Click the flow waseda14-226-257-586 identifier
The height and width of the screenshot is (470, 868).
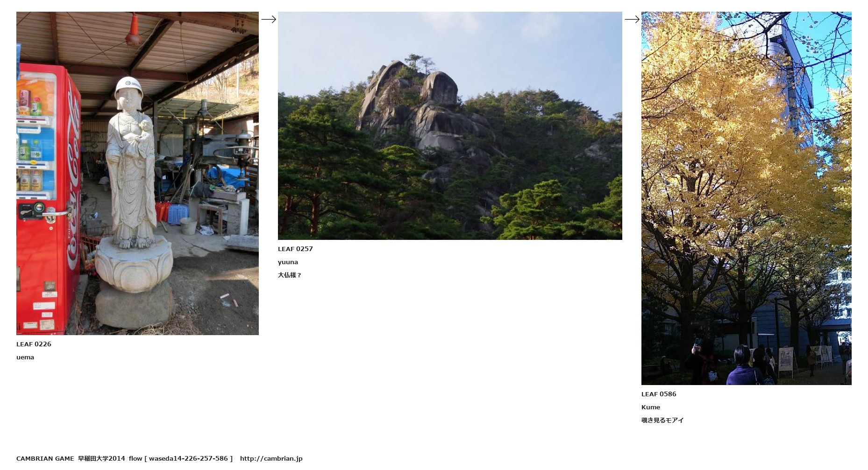[x=181, y=458]
